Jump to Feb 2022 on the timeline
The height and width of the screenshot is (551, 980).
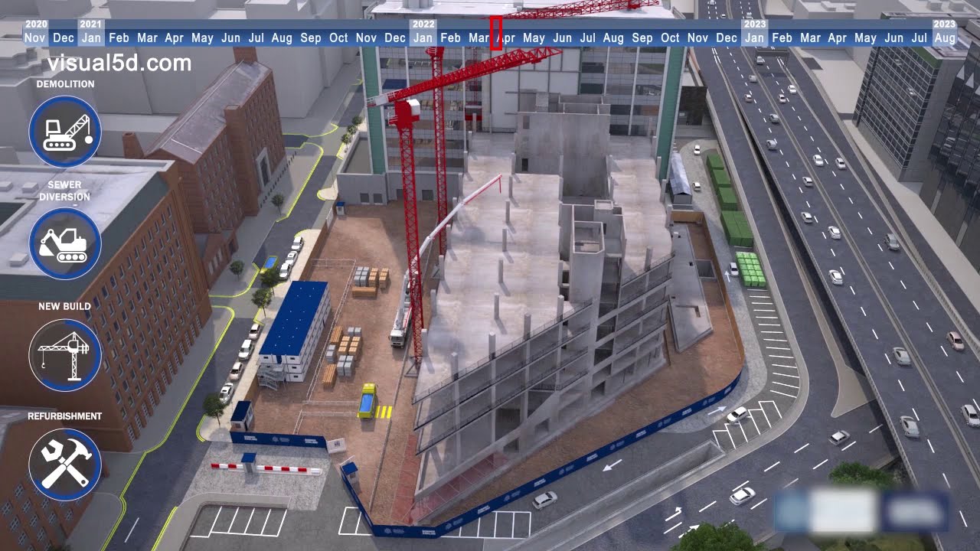pyautogui.click(x=451, y=38)
